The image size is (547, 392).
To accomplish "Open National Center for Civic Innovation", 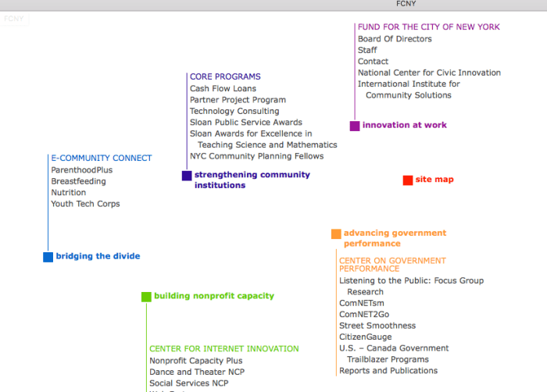I will tap(429, 73).
